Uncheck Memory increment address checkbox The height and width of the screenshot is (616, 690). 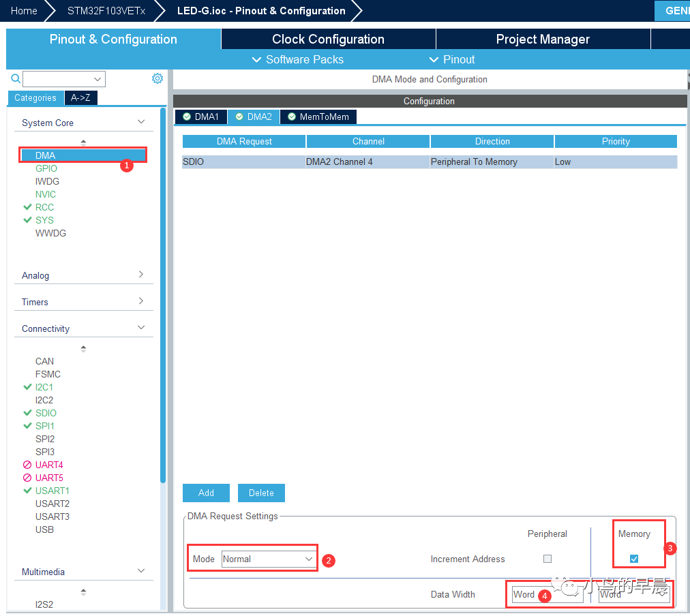tap(634, 559)
